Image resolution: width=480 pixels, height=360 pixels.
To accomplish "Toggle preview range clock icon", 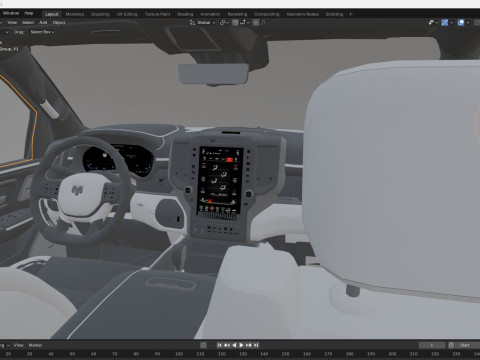I will tap(451, 345).
